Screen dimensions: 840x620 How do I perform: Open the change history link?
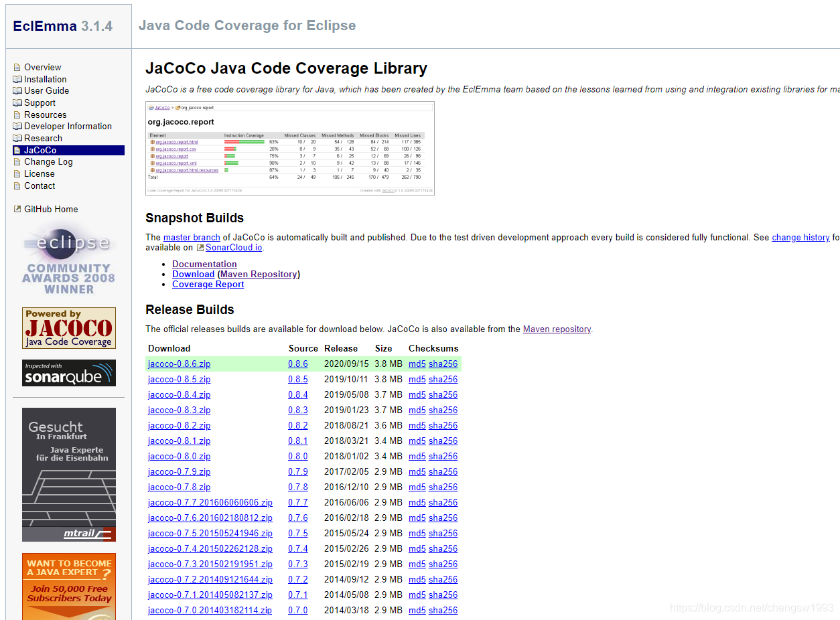pyautogui.click(x=800, y=237)
